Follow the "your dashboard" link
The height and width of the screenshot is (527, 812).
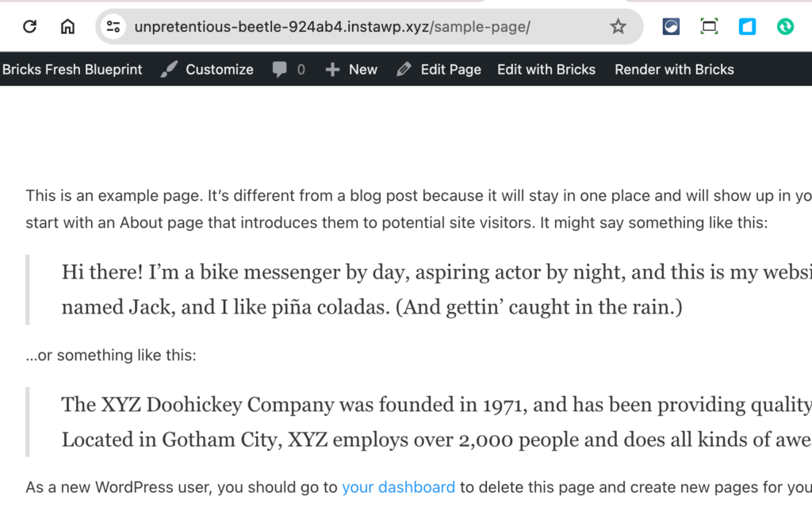click(398, 487)
